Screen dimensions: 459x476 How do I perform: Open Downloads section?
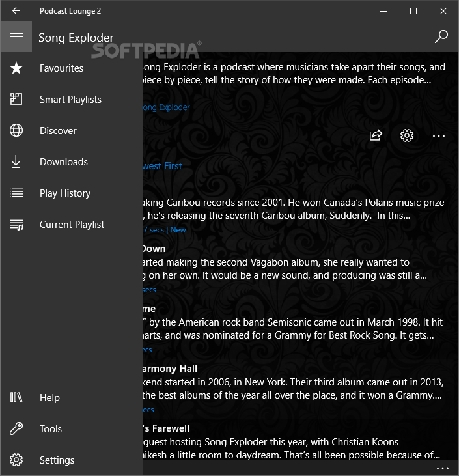click(72, 161)
